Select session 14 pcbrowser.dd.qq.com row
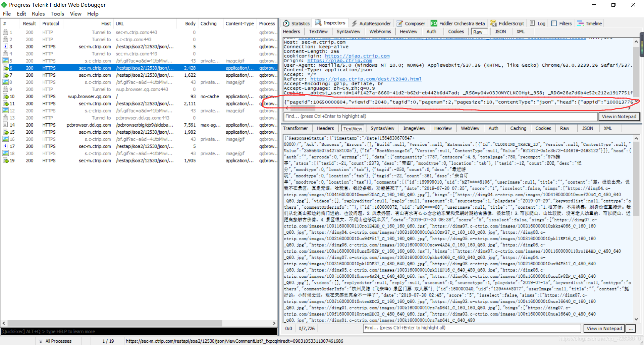Image resolution: width=644 pixels, height=345 pixels. (139, 125)
